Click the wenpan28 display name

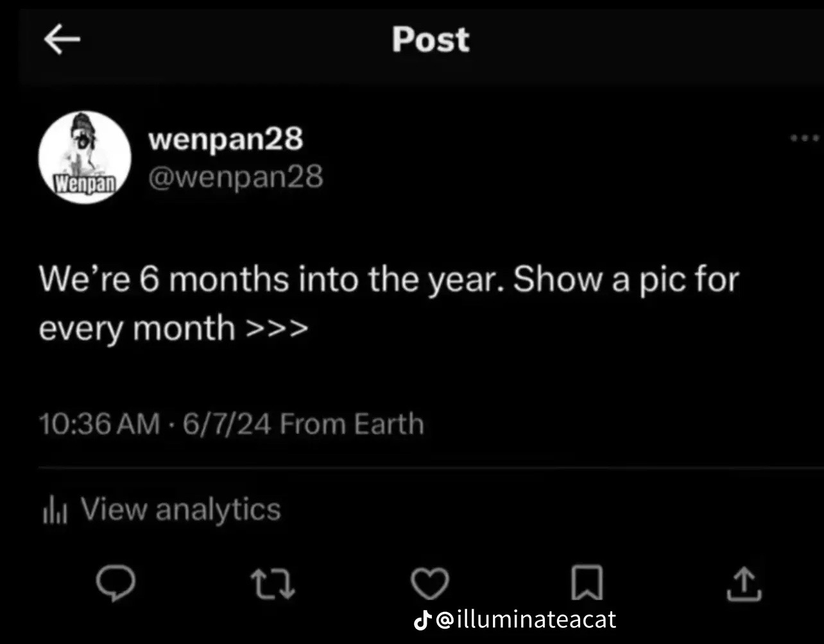[226, 139]
